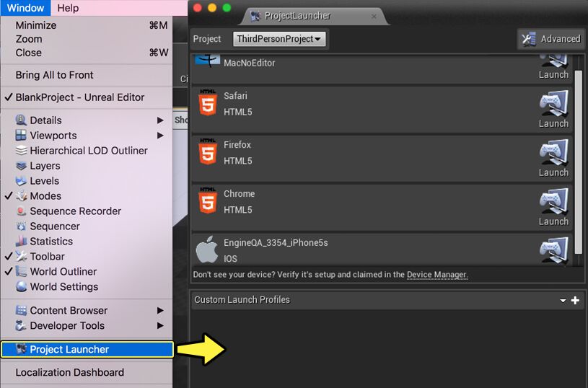588x388 pixels.
Task: Click the "Firefox" device name text
Action: point(237,145)
